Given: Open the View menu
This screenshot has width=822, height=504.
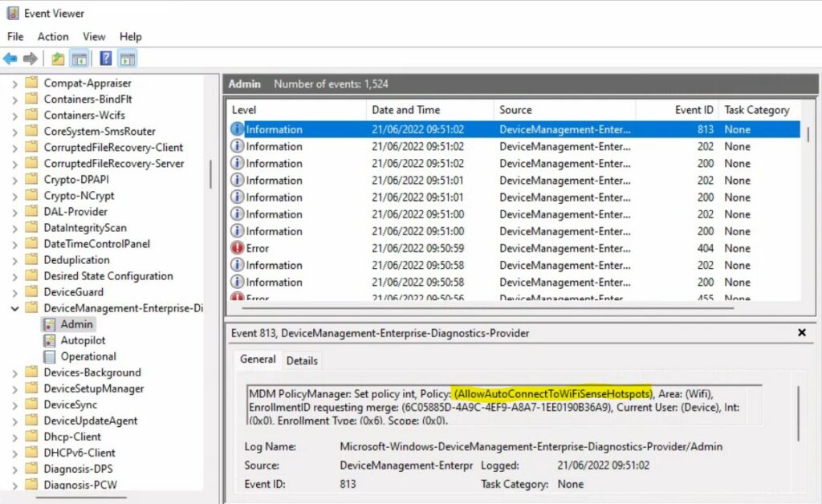Looking at the screenshot, I should tap(94, 37).
